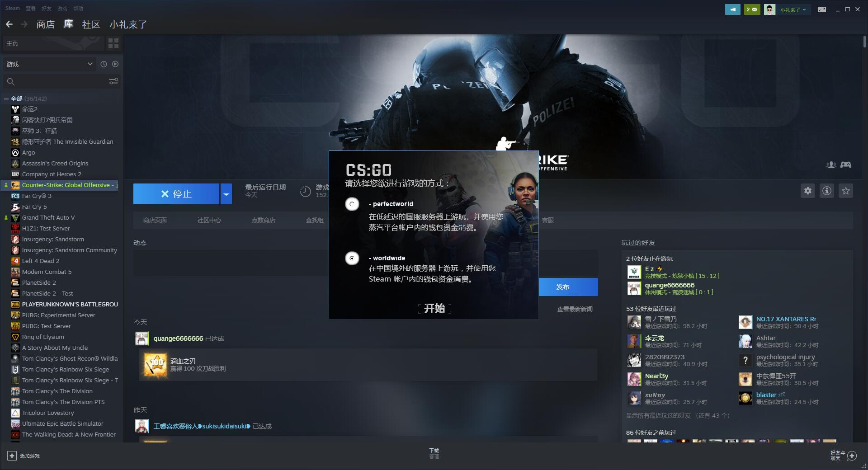
Task: Open advanced filter settings icon
Action: (113, 81)
